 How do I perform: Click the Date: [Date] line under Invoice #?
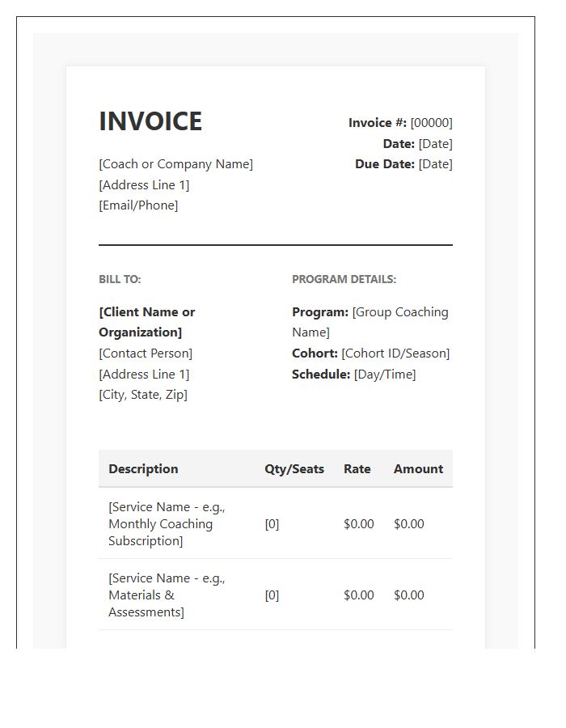417,143
